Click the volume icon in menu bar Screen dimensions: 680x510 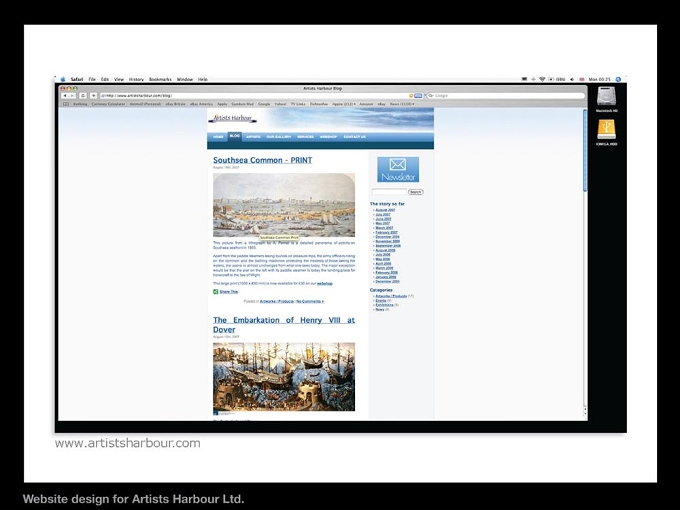click(x=572, y=79)
